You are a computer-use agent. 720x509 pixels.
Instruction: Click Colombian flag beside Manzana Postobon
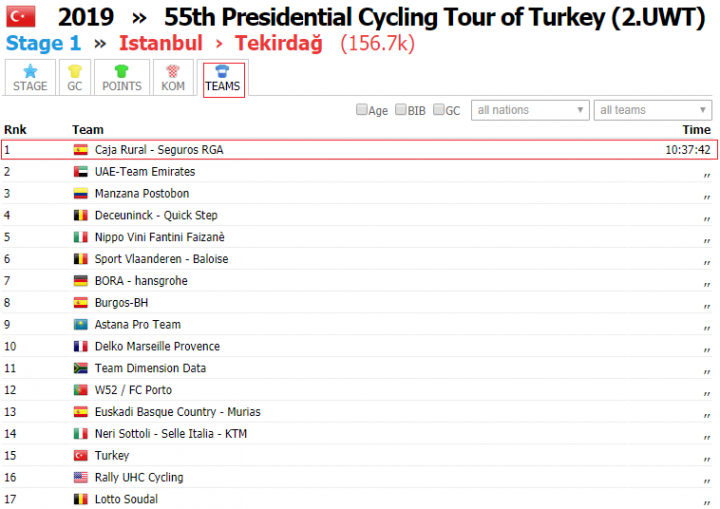(x=81, y=193)
